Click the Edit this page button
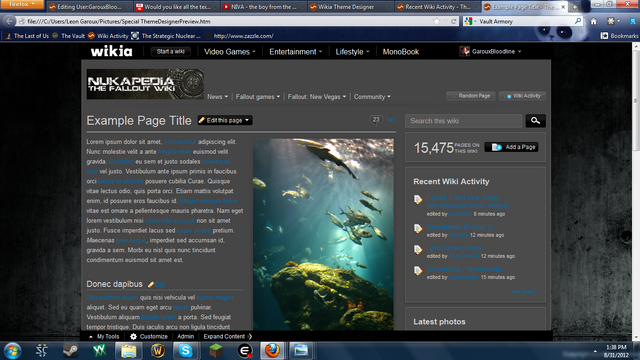This screenshot has height=360, width=640. click(x=225, y=120)
